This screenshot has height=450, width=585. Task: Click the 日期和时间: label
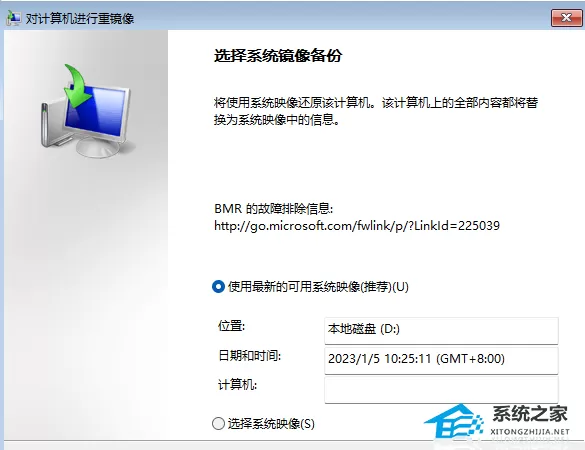point(250,356)
